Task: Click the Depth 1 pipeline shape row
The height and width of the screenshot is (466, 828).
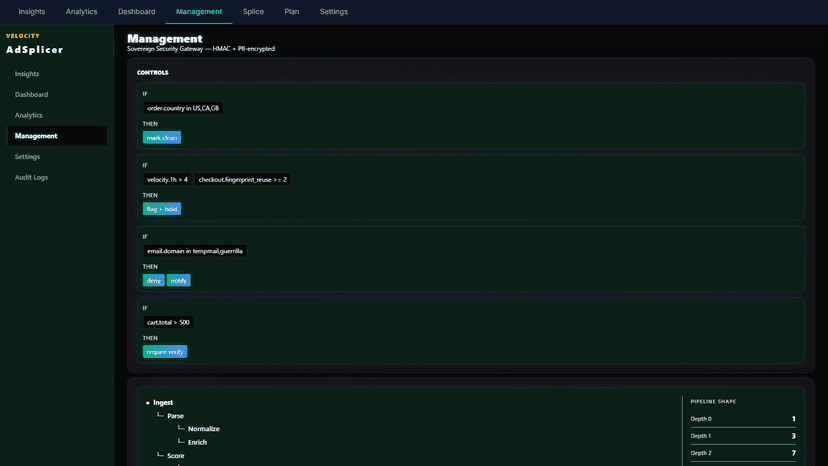Action: tap(743, 436)
